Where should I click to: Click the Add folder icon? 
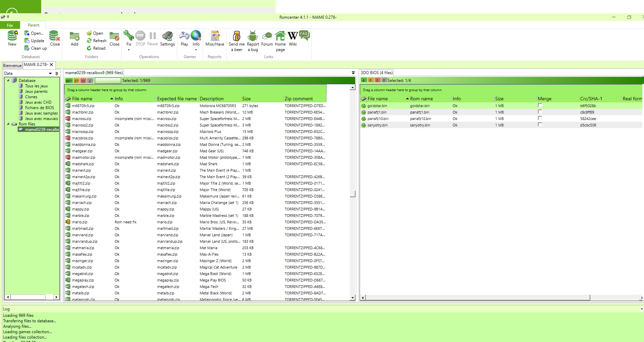[74, 36]
